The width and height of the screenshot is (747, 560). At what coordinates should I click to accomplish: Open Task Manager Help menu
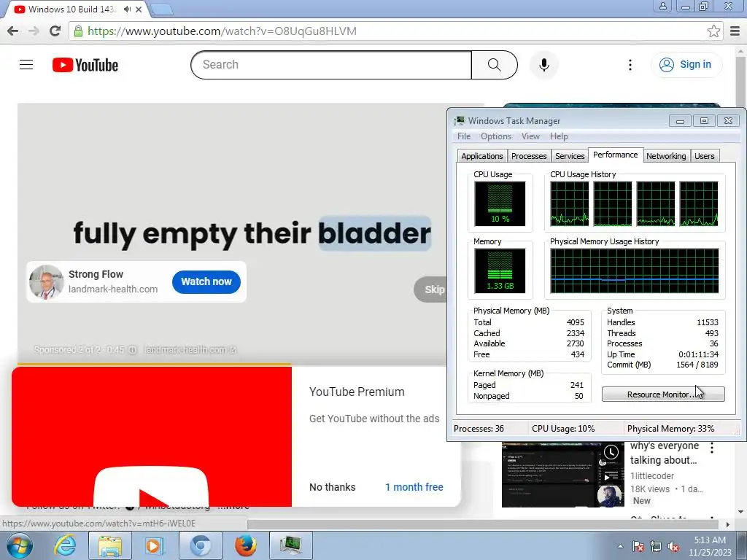[x=559, y=136]
